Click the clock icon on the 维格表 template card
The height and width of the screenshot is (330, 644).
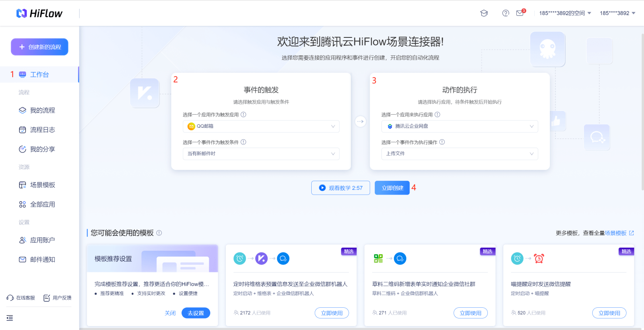(x=240, y=259)
